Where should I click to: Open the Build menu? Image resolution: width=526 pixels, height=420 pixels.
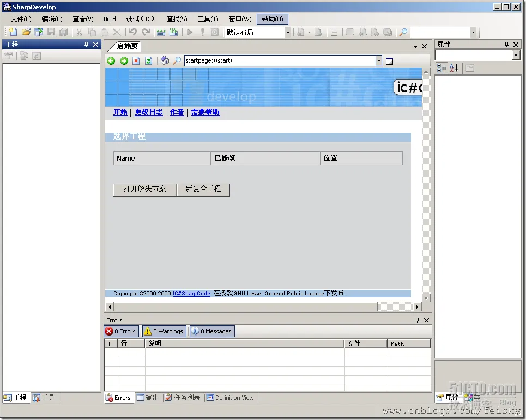click(x=110, y=19)
